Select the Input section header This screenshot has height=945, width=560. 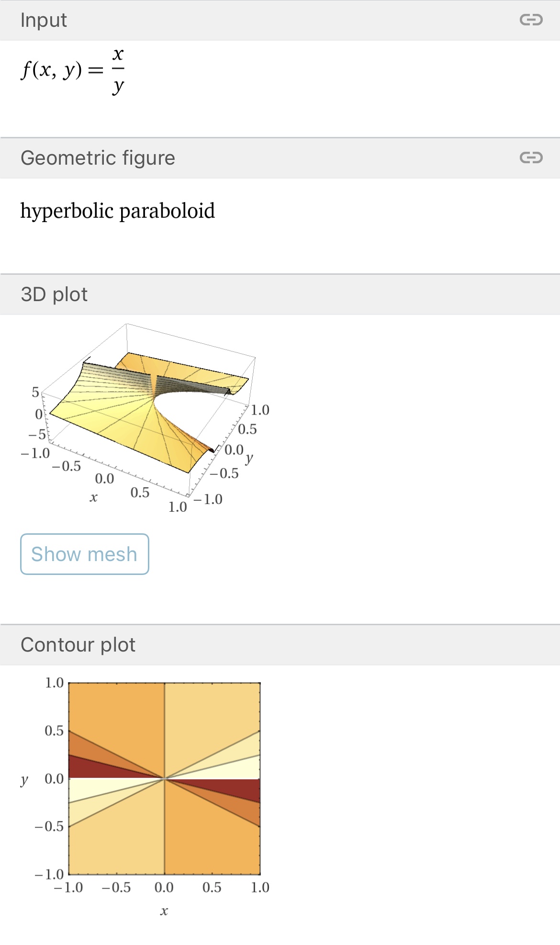point(43,20)
